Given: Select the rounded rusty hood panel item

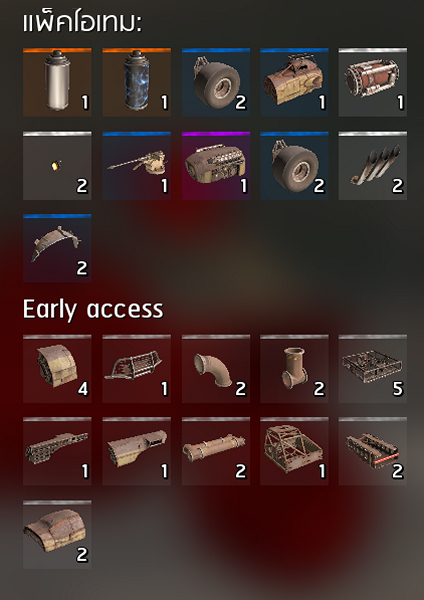Looking at the screenshot, I should pyautogui.click(x=57, y=535).
